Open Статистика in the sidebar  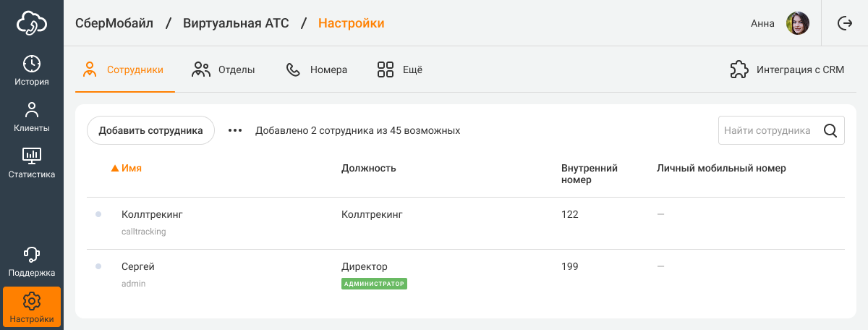tap(32, 164)
